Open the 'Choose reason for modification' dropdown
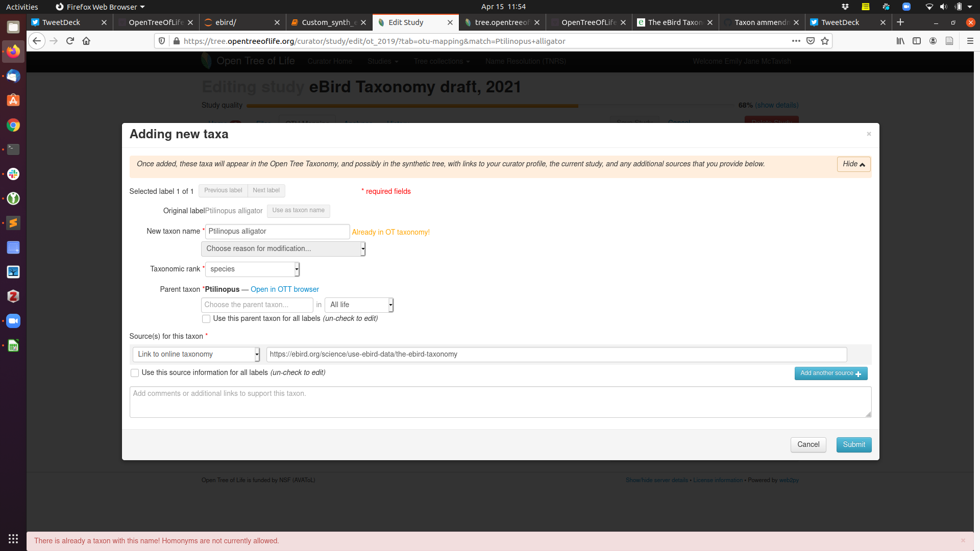This screenshot has height=551, width=980. tap(283, 248)
